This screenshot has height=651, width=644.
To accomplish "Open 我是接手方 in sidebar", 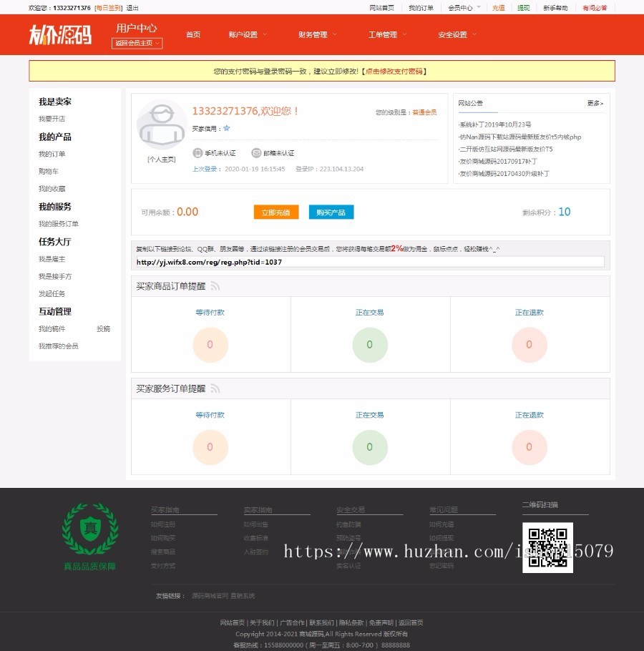I will click(55, 277).
